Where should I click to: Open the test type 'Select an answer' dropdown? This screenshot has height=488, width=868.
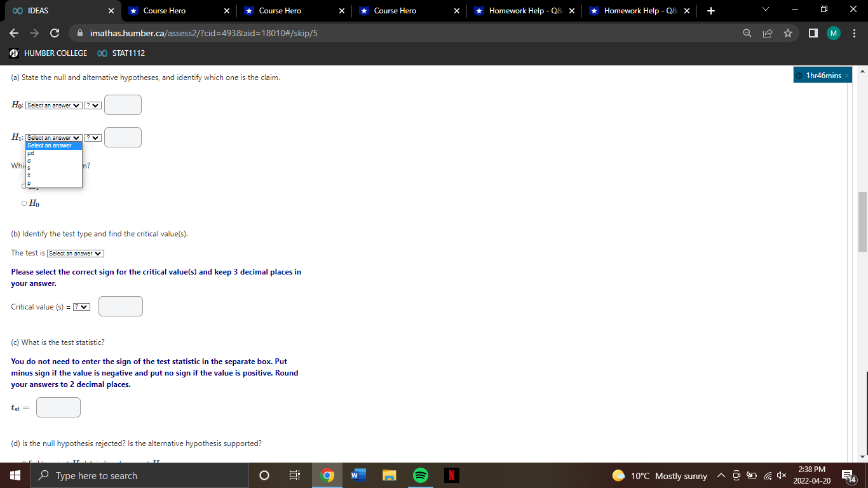76,254
